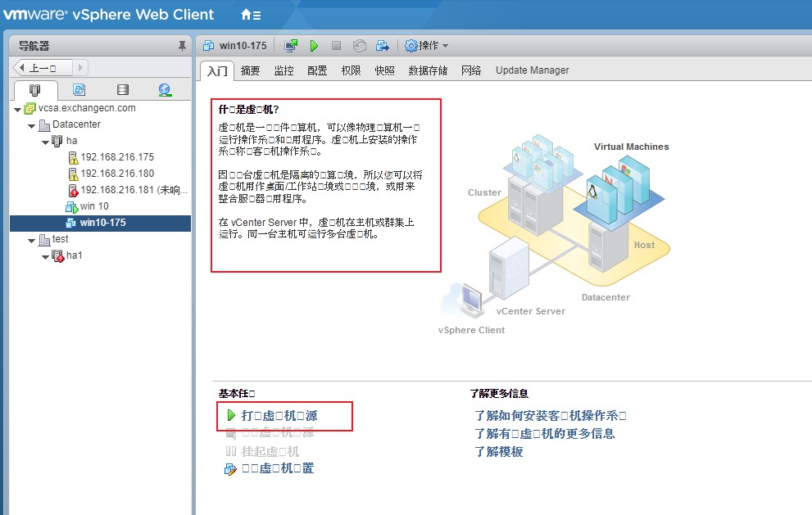812x515 pixels.
Task: Open link for more information about virtual machines
Action: 544,434
